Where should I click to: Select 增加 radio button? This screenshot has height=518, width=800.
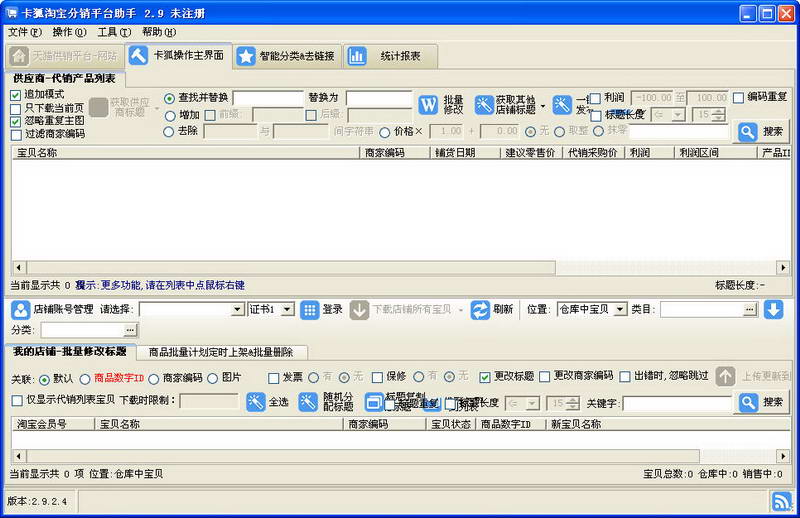(x=170, y=116)
